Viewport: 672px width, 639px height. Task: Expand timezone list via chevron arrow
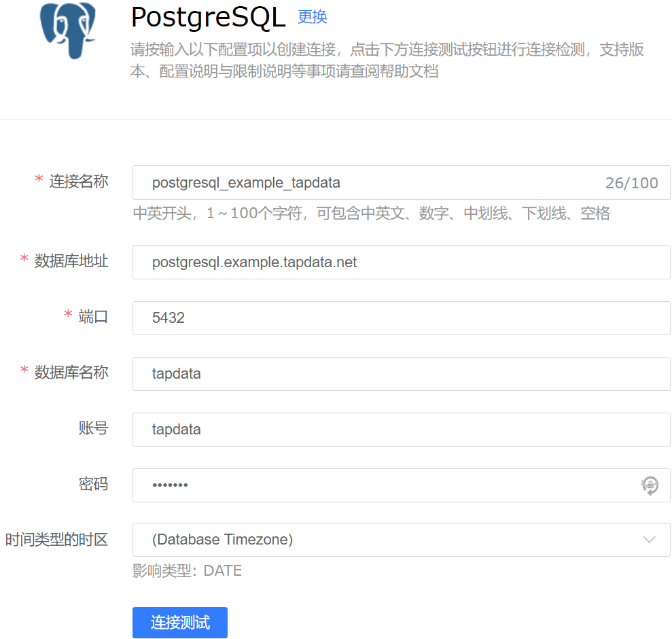pos(649,540)
